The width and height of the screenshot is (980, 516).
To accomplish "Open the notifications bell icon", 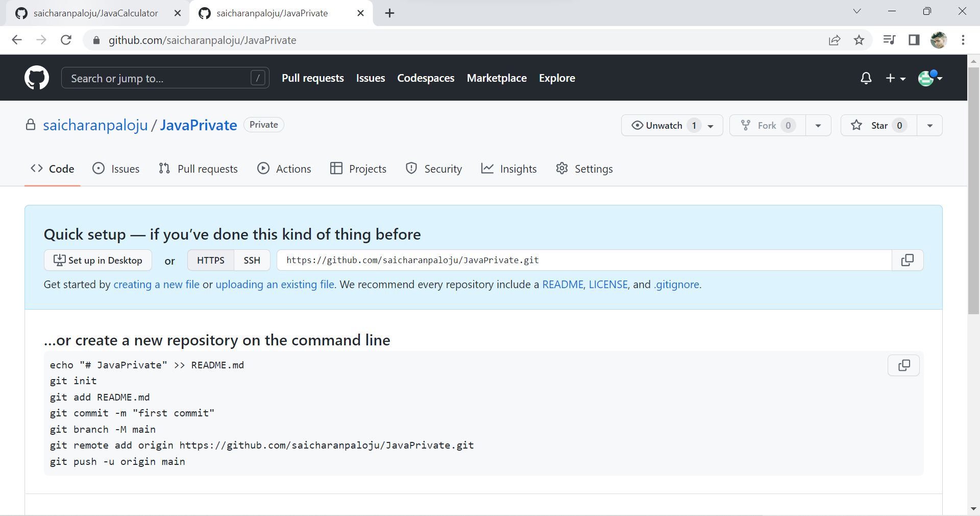I will (x=866, y=78).
